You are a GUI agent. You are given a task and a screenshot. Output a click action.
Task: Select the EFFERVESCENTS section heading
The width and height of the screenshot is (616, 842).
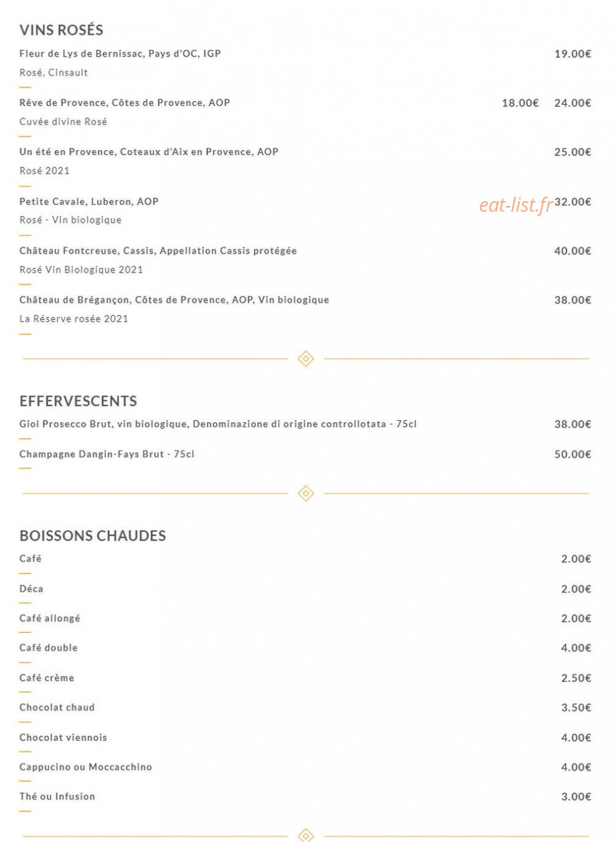click(x=78, y=401)
